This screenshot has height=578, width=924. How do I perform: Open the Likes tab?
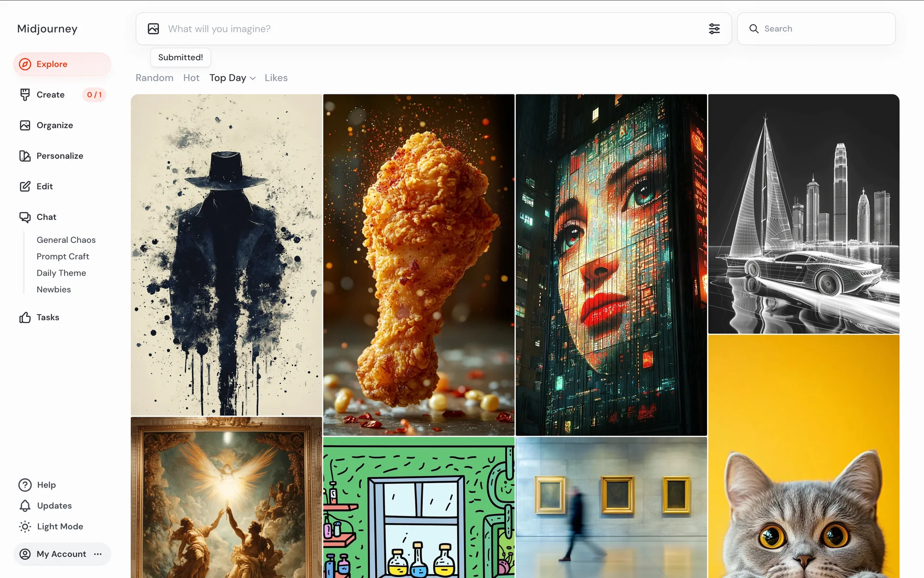coord(276,78)
